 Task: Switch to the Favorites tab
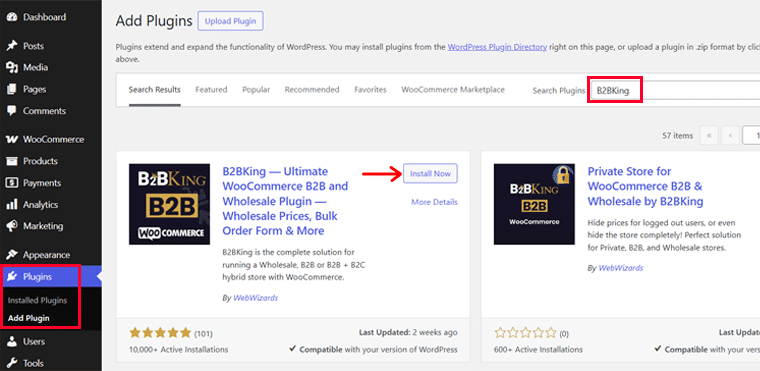370,90
